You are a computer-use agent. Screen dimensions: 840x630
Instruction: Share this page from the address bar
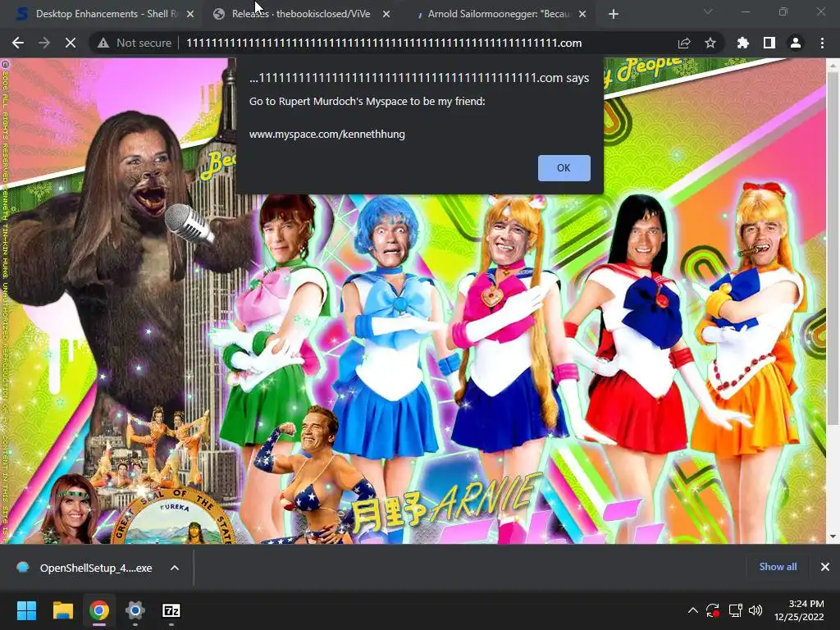coord(684,43)
